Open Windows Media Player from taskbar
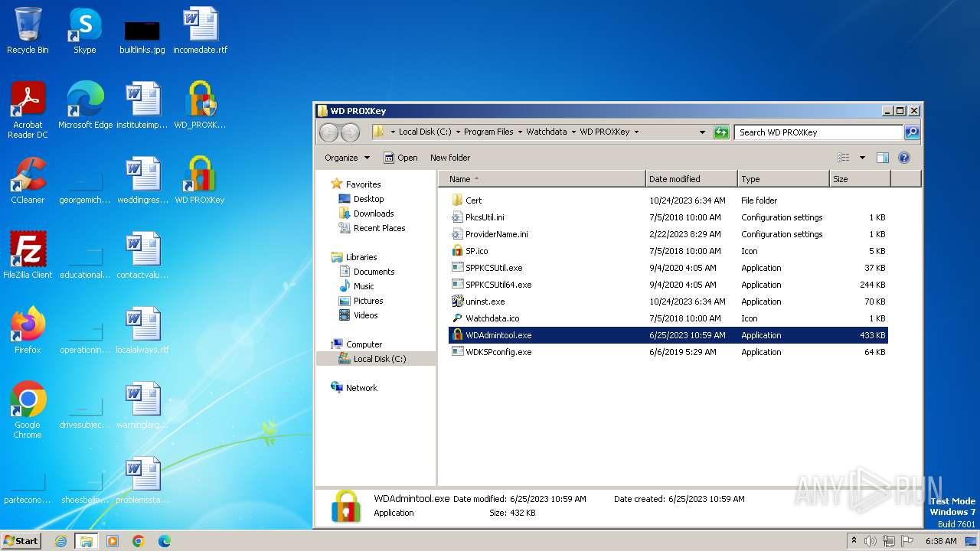Image resolution: width=980 pixels, height=551 pixels. pos(113,541)
